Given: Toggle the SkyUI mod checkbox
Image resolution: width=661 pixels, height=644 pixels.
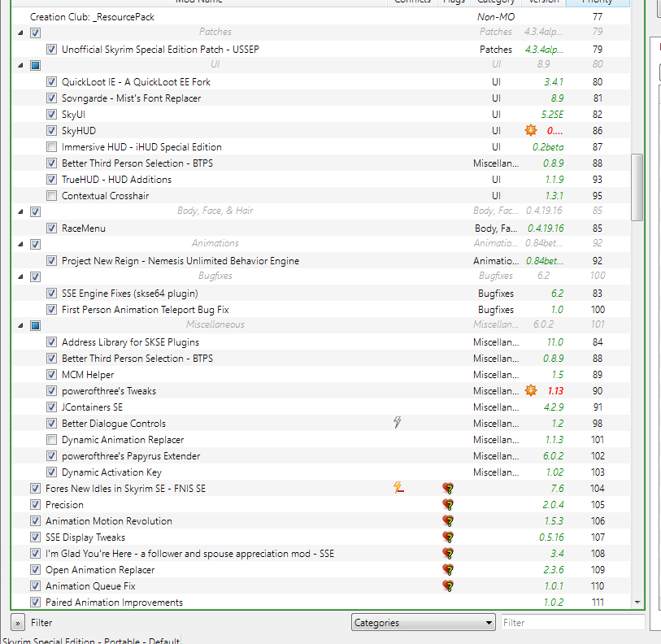Looking at the screenshot, I should (x=51, y=115).
